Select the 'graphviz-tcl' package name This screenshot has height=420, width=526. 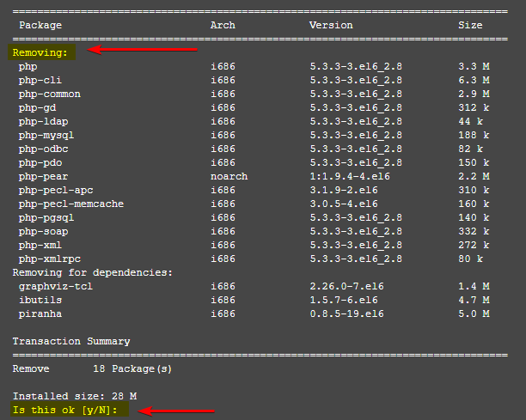56,287
